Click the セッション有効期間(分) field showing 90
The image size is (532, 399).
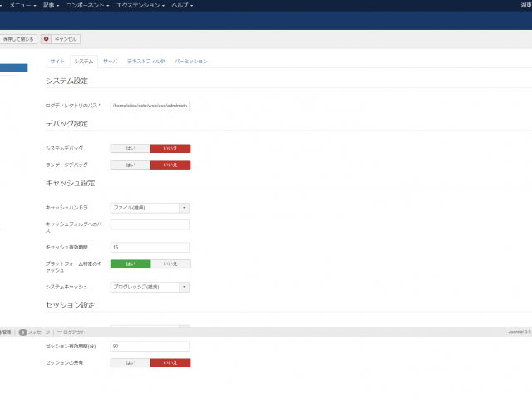pos(150,347)
